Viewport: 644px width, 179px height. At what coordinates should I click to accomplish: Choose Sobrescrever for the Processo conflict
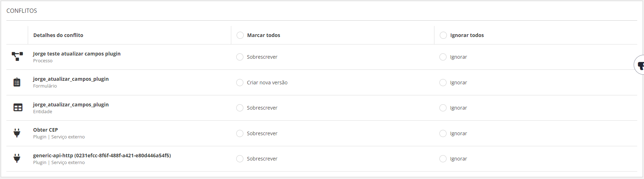240,57
